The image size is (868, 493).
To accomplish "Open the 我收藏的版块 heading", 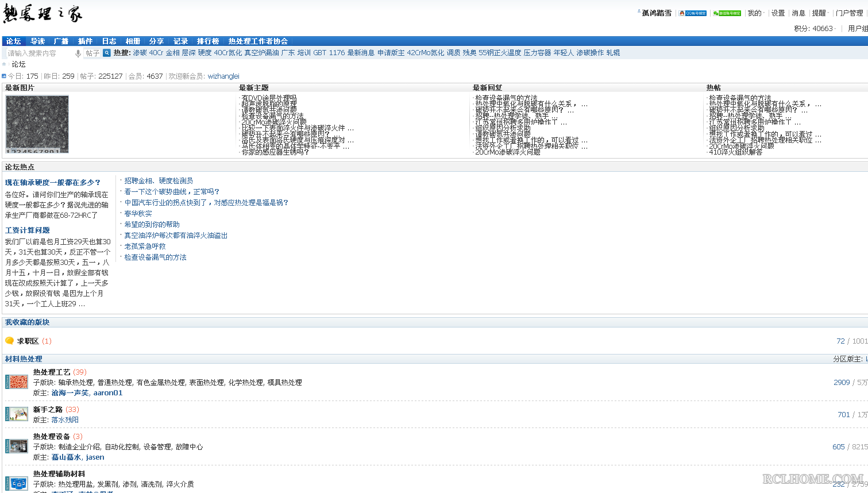I will pos(28,322).
